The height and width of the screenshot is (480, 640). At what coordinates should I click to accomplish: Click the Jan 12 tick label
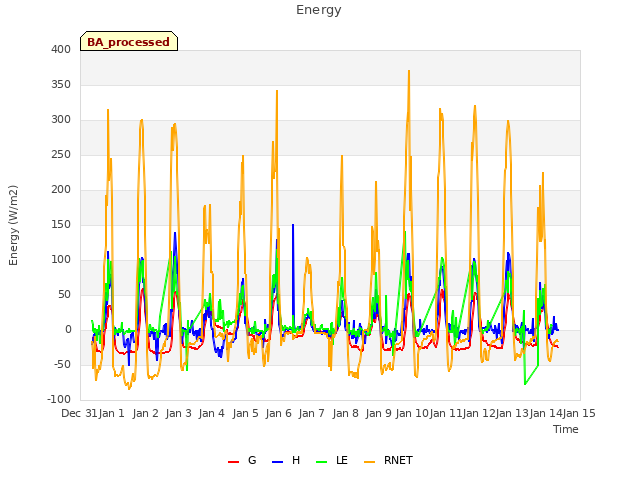coord(479,413)
